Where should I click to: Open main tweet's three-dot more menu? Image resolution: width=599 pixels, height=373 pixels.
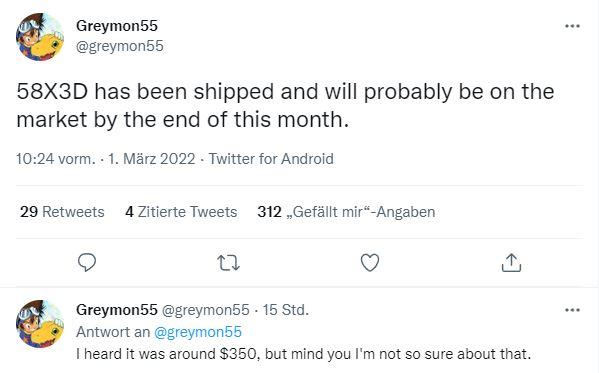(572, 26)
